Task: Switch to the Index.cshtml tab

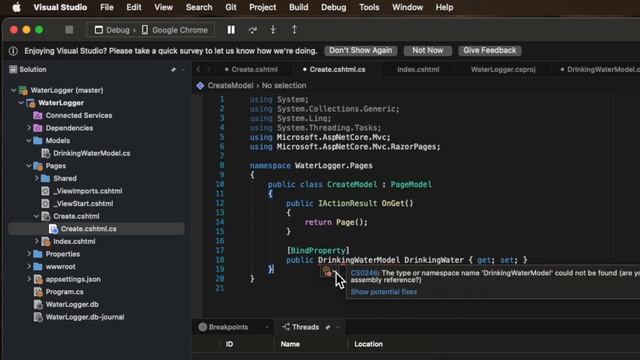Action: (x=418, y=69)
